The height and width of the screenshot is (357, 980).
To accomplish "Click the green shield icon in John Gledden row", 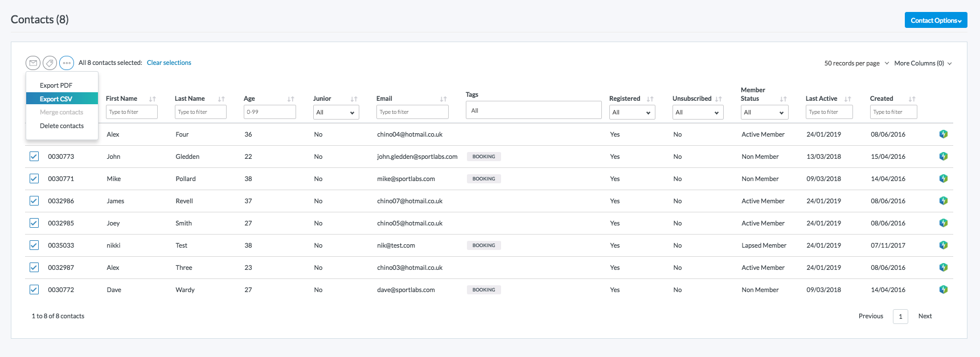I will pos(943,157).
